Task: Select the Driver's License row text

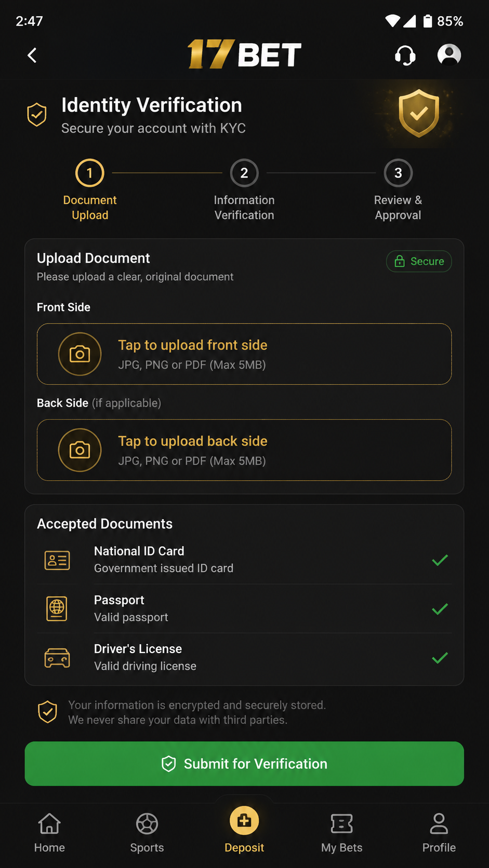Action: [145, 657]
